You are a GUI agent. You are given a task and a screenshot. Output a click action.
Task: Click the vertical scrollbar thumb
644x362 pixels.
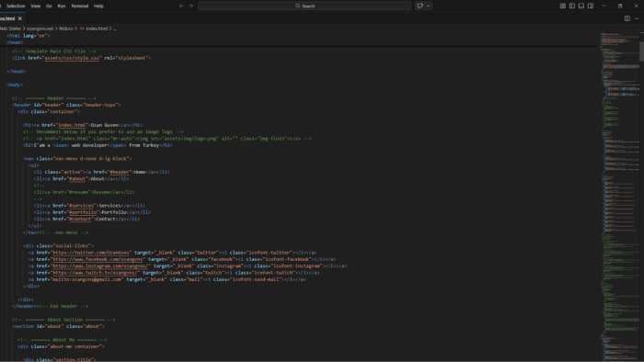[x=641, y=51]
